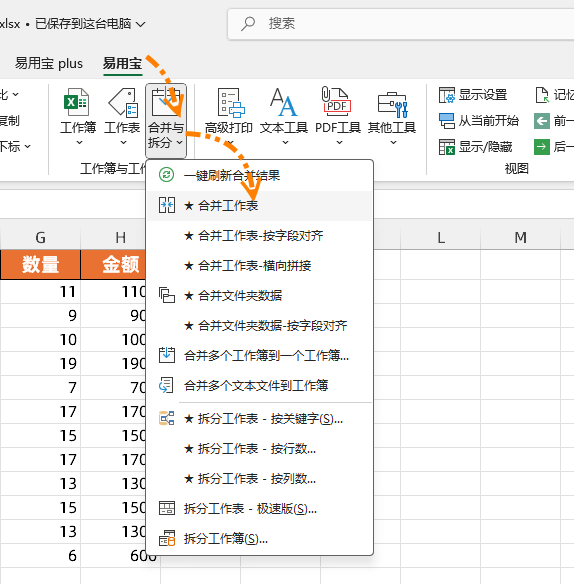This screenshot has height=584, width=574.
Task: Click the green refresh icon for 一键刷新合并结果
Action: click(x=166, y=175)
